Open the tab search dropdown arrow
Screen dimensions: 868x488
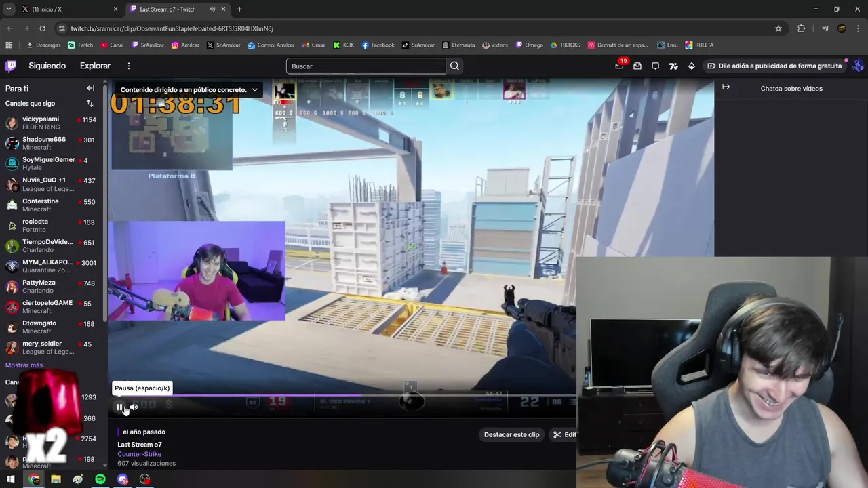[8, 9]
